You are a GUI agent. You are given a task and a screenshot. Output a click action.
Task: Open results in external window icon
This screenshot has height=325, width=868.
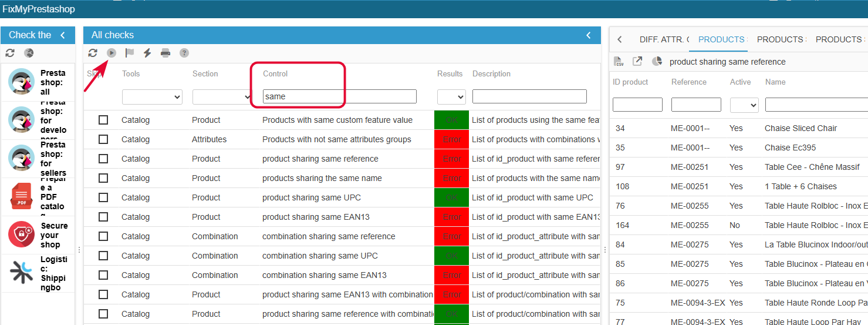point(637,61)
